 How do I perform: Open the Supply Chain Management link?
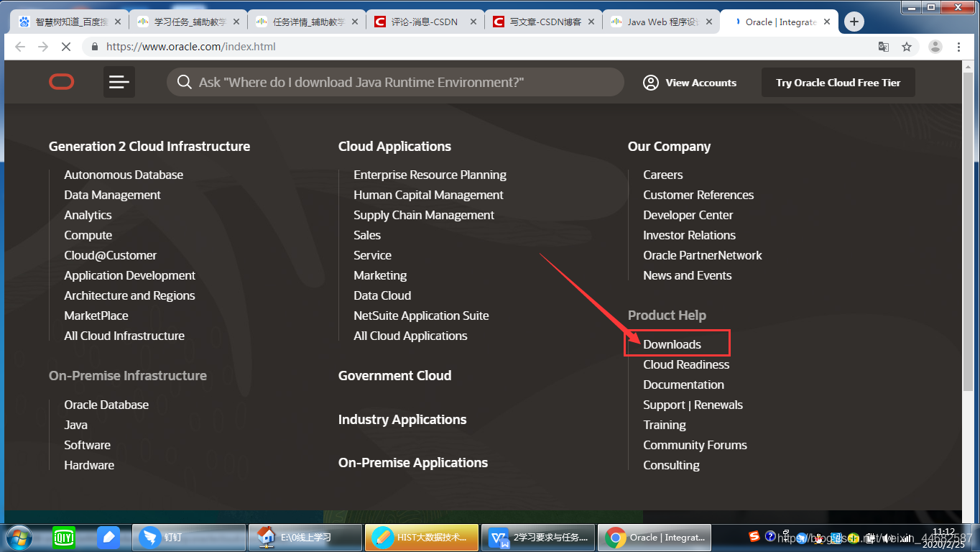tap(424, 215)
